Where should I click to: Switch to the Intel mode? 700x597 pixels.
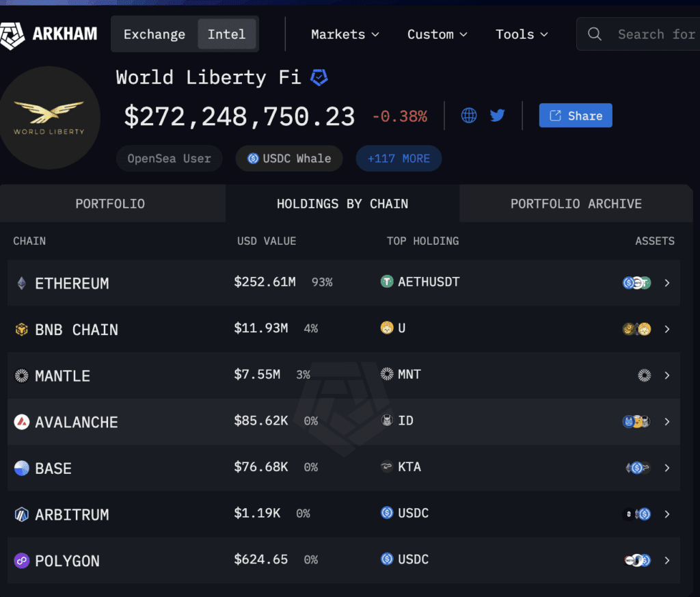[x=227, y=34]
